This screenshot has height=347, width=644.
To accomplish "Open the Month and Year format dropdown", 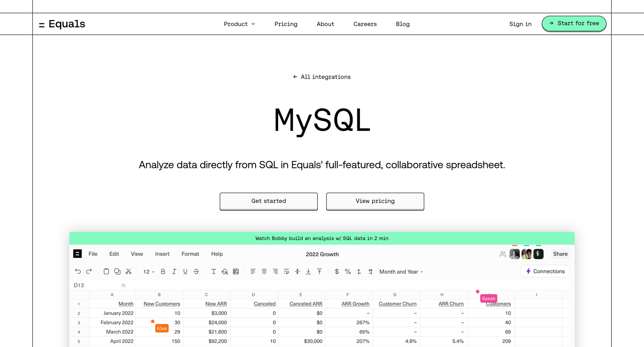I will tap(401, 272).
